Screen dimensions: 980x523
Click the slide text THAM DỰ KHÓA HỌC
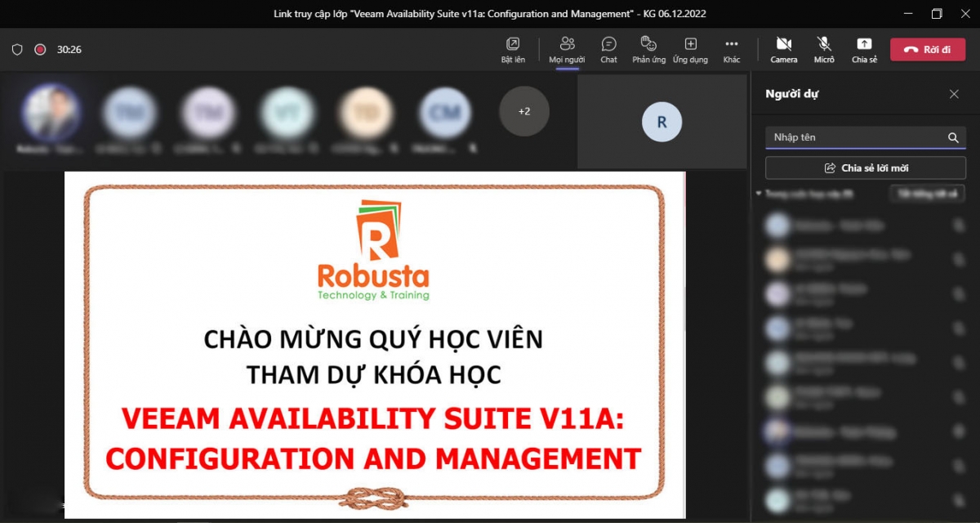click(374, 374)
